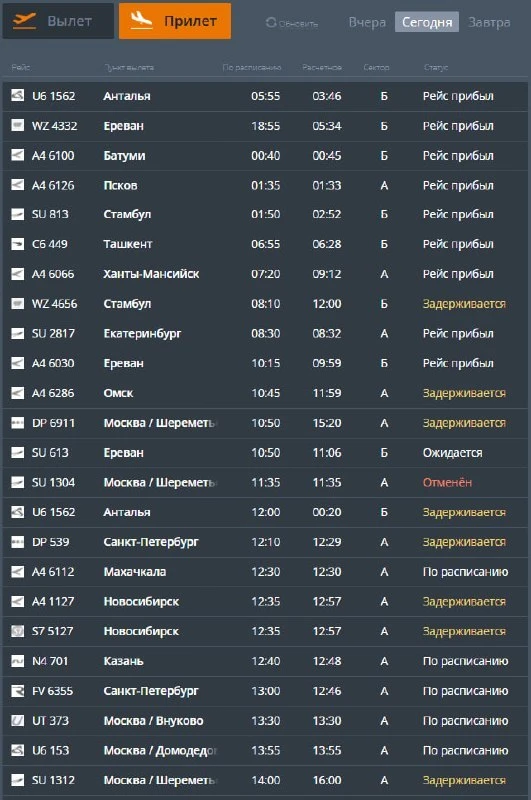Click the airline icon for flight WZ 4332
Image resolution: width=531 pixels, height=800 pixels.
(17, 126)
